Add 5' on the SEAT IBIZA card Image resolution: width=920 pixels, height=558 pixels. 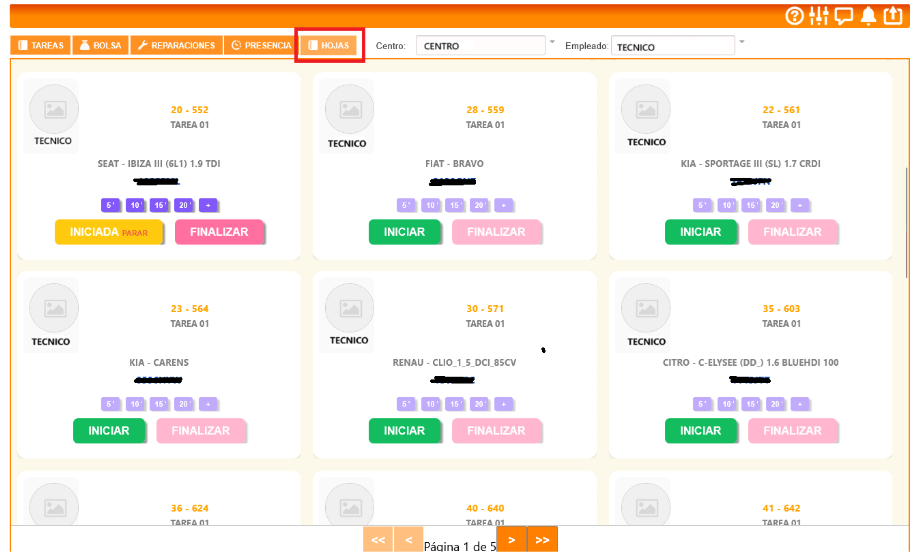click(x=110, y=205)
